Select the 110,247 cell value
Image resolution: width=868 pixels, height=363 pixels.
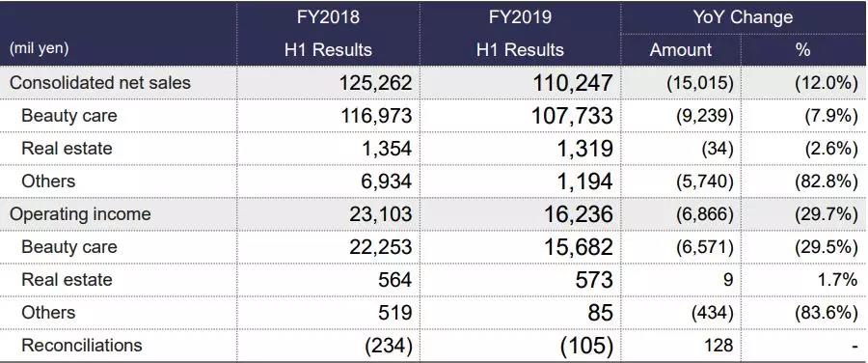pyautogui.click(x=572, y=83)
